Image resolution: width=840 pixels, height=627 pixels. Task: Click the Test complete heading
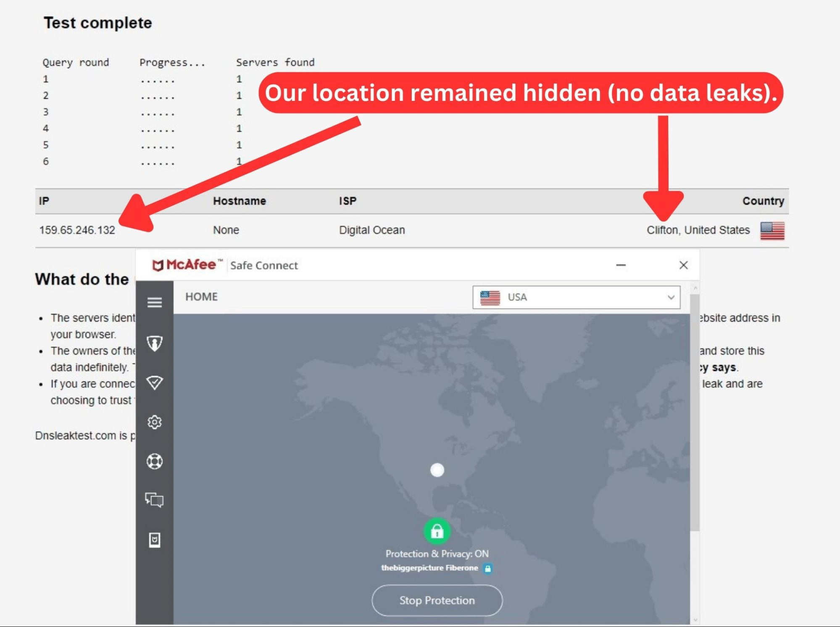pyautogui.click(x=97, y=23)
